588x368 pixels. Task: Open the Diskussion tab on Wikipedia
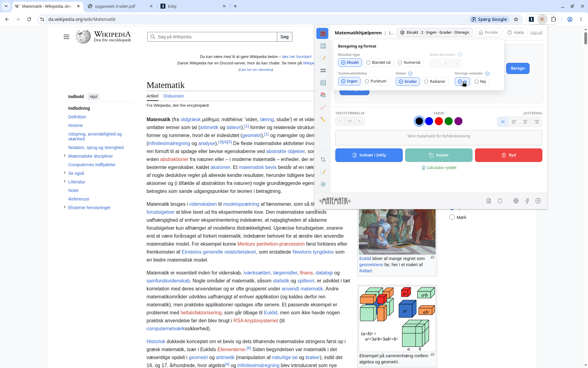pos(174,96)
